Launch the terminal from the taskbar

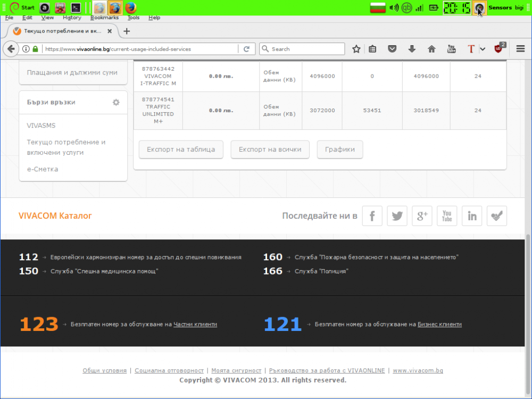pyautogui.click(x=76, y=7)
